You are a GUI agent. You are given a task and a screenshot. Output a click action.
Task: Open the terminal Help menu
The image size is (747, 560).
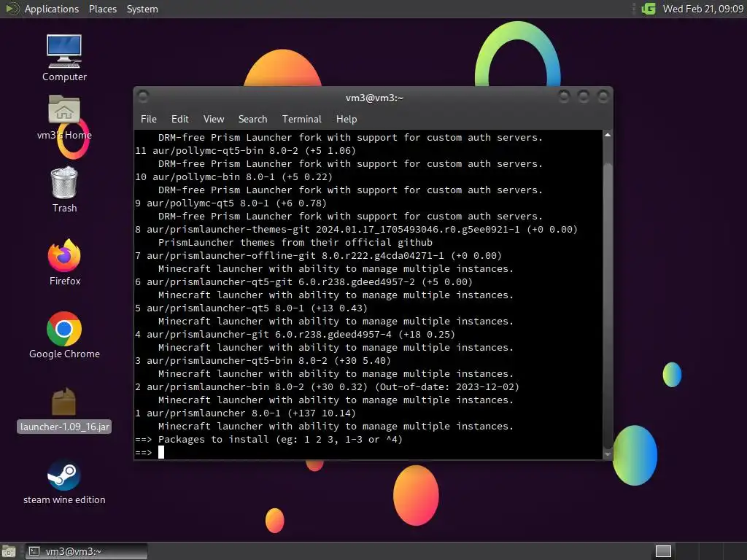tap(347, 119)
